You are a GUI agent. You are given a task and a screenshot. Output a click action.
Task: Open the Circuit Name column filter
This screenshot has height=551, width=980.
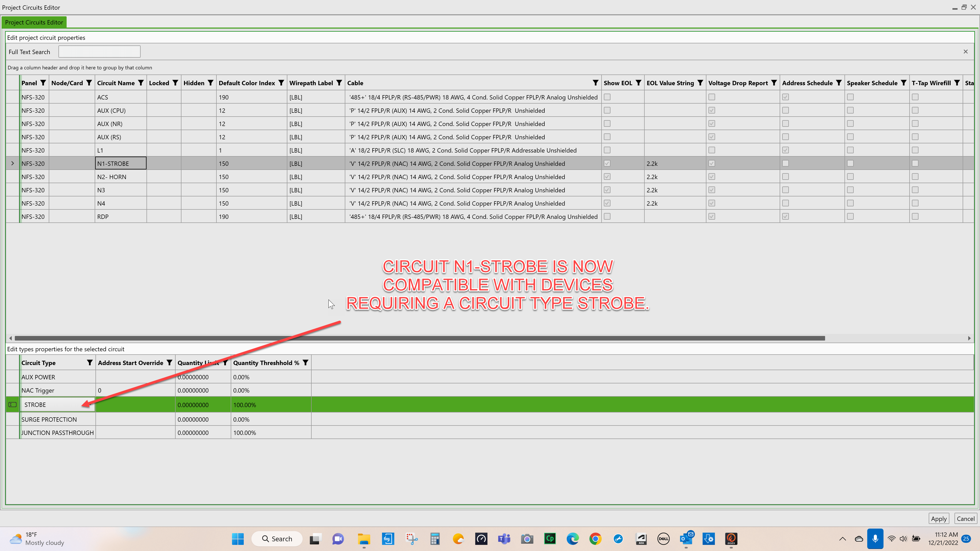coord(141,82)
